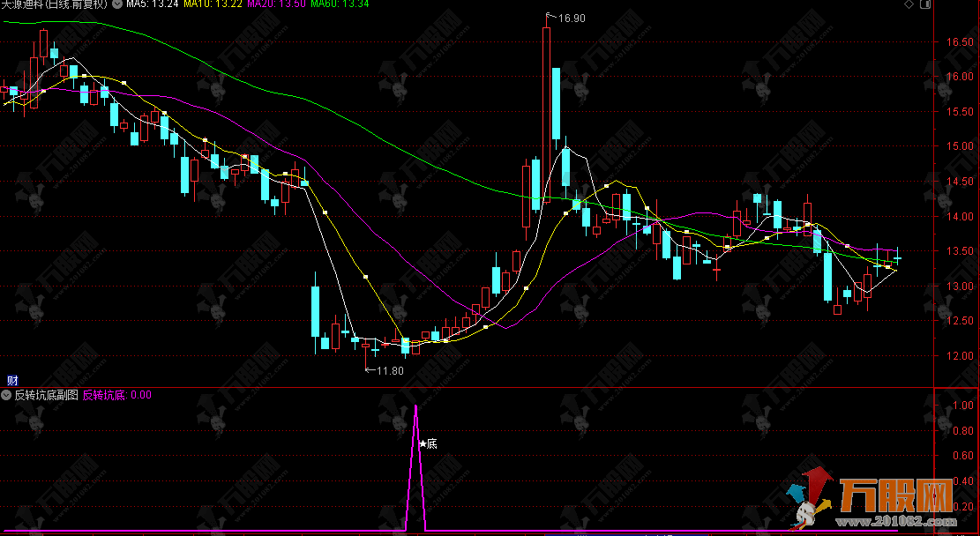Click the 1.00 sub-chart axis label
Image resolution: width=980 pixels, height=536 pixels.
[x=961, y=406]
